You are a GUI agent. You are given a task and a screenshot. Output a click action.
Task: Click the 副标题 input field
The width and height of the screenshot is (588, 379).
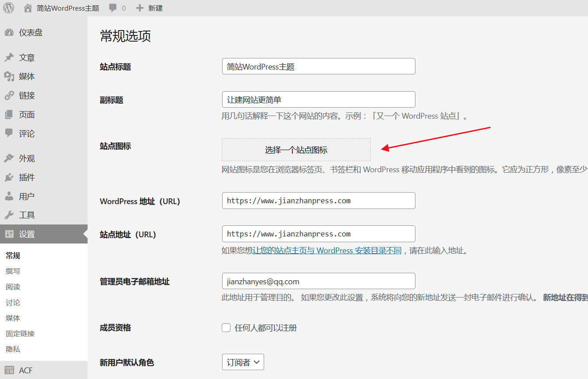click(319, 99)
